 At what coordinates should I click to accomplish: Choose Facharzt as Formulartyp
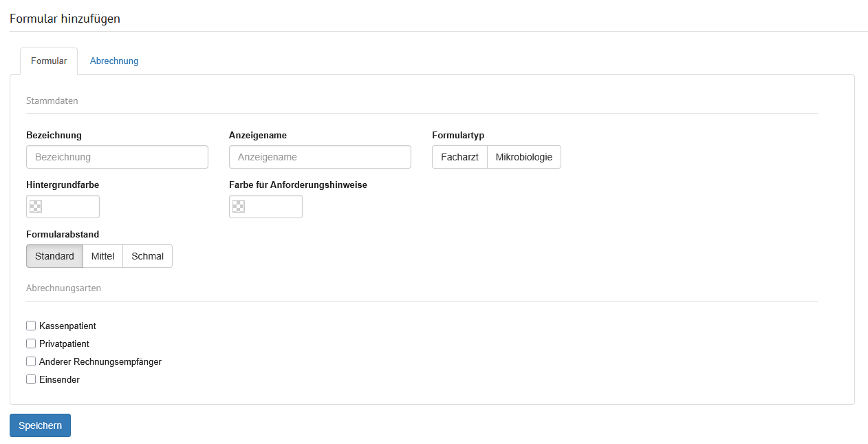tap(459, 157)
